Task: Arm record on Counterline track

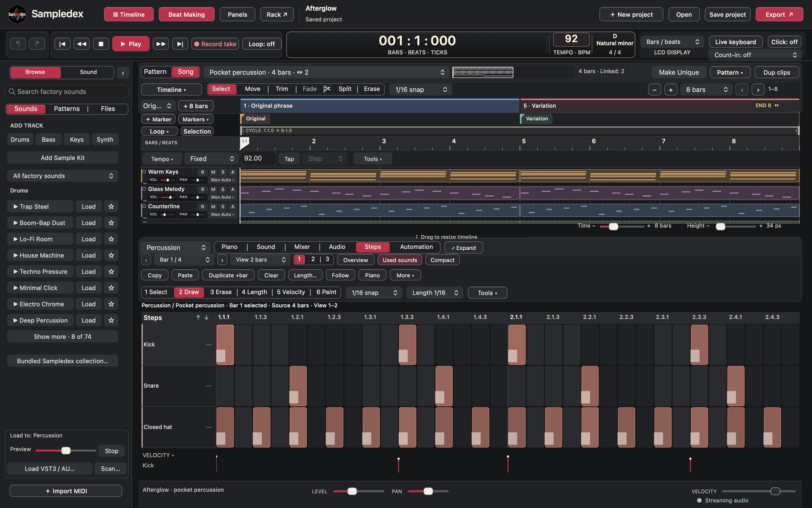Action: coord(202,207)
